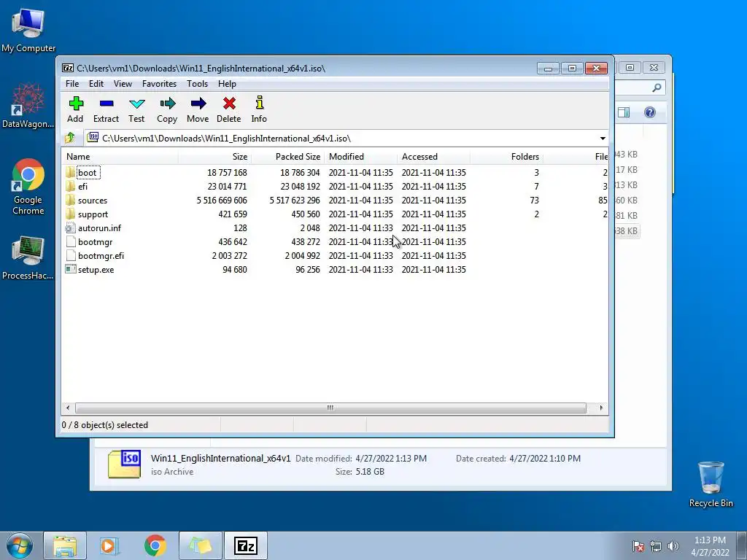Click Win11_EnglishInternational_x64v1 iso thumbnail in Explorer
The image size is (747, 560).
[124, 464]
